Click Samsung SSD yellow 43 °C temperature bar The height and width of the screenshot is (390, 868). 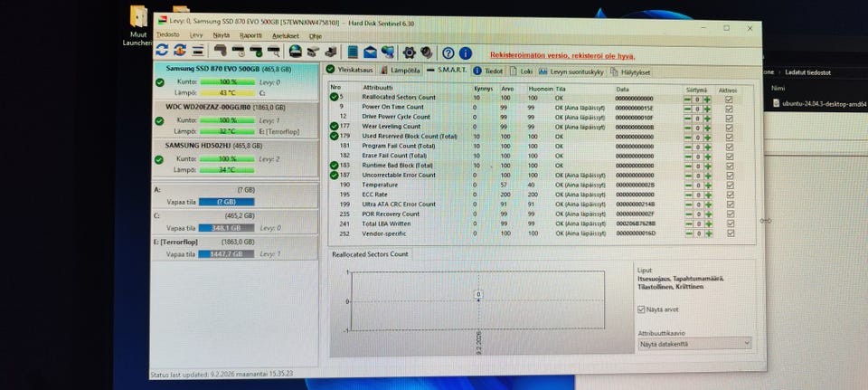point(227,92)
